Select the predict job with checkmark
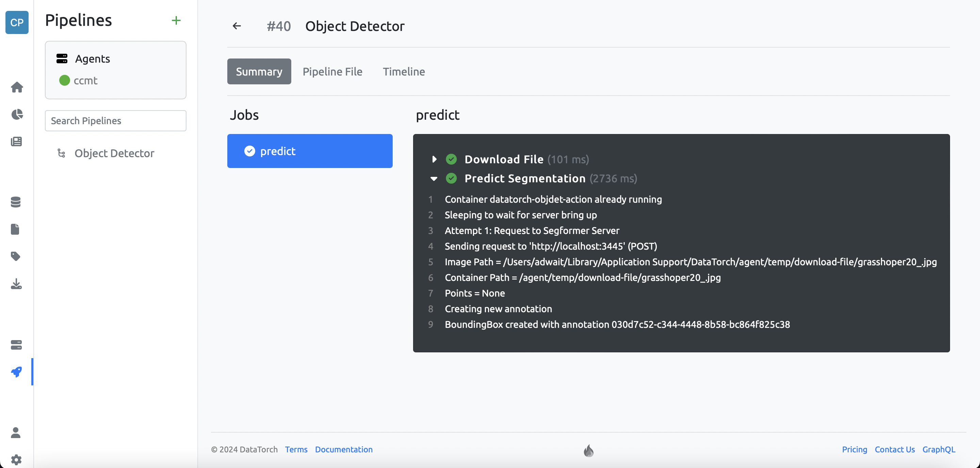980x468 pixels. [310, 151]
